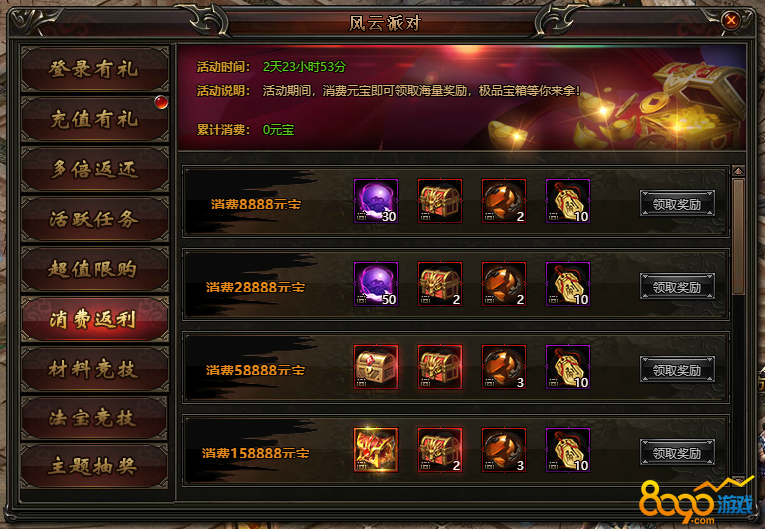Select gold token icon in 58888 row
The image size is (765, 529).
point(568,367)
